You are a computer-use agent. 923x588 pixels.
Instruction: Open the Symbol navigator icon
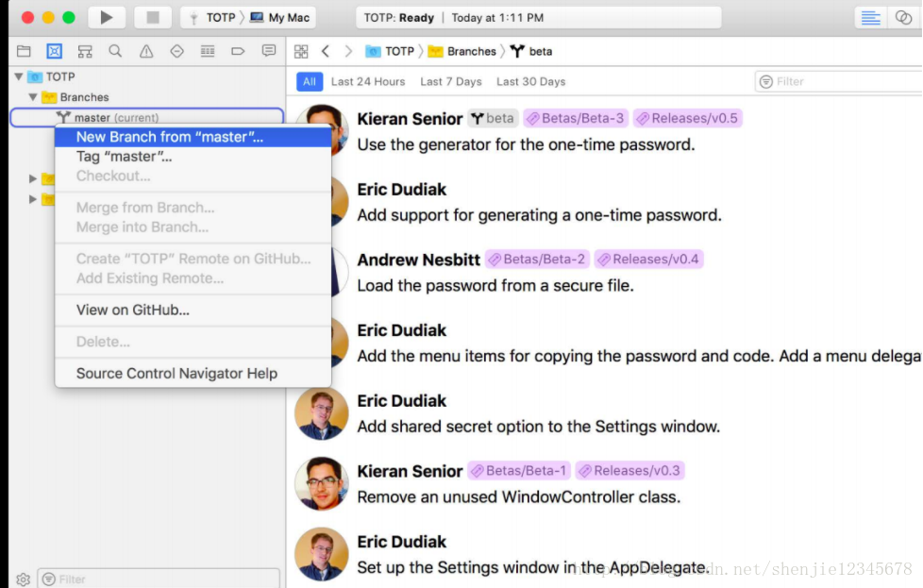[85, 51]
